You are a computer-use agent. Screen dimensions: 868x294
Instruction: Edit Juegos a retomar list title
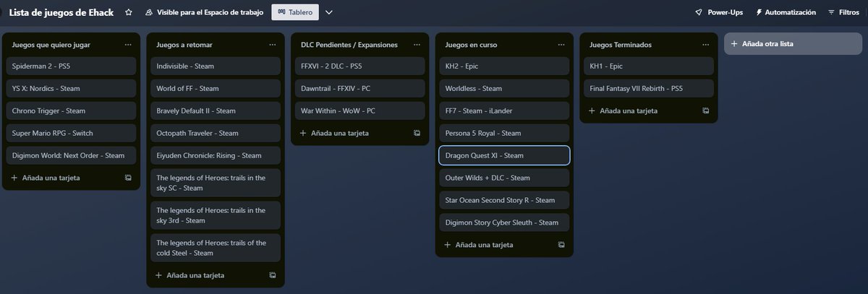(x=184, y=45)
